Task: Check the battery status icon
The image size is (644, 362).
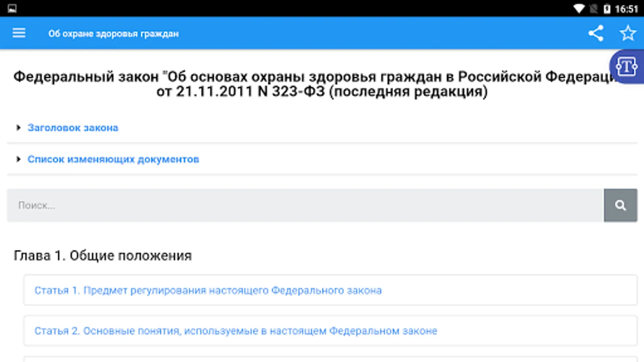Action: 607,9
